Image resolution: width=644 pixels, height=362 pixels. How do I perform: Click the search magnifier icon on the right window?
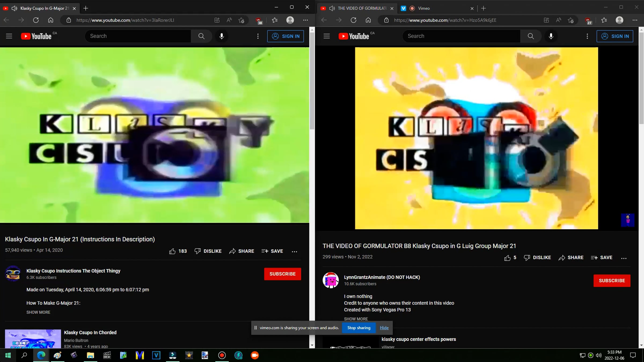[x=531, y=36]
